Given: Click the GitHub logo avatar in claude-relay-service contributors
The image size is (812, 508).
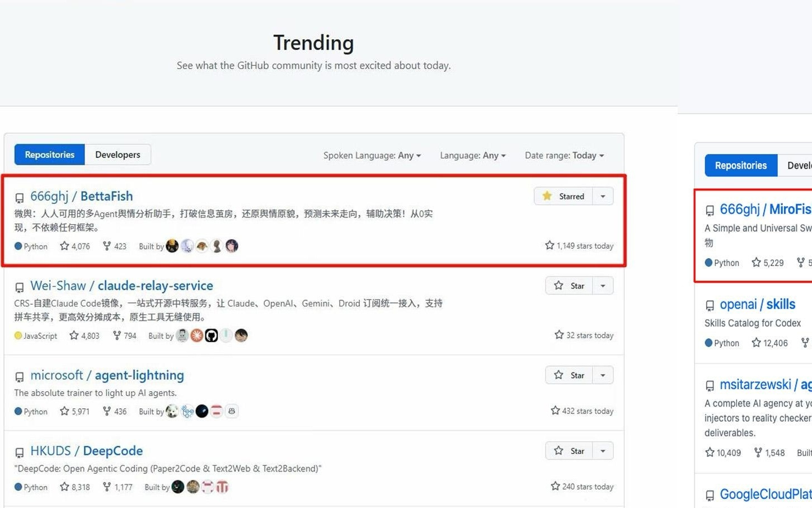Looking at the screenshot, I should (x=212, y=335).
